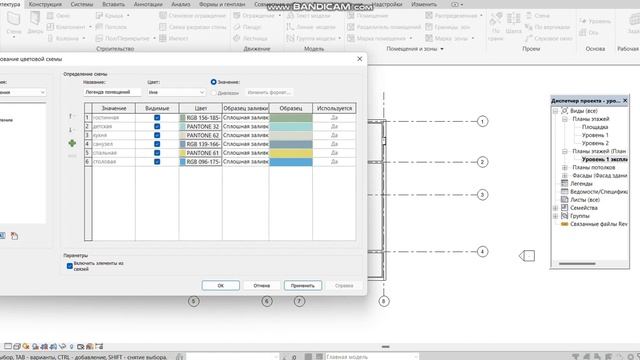Click the Стена (Wall) tool icon in the ribbon
640x360 pixels.
14,19
